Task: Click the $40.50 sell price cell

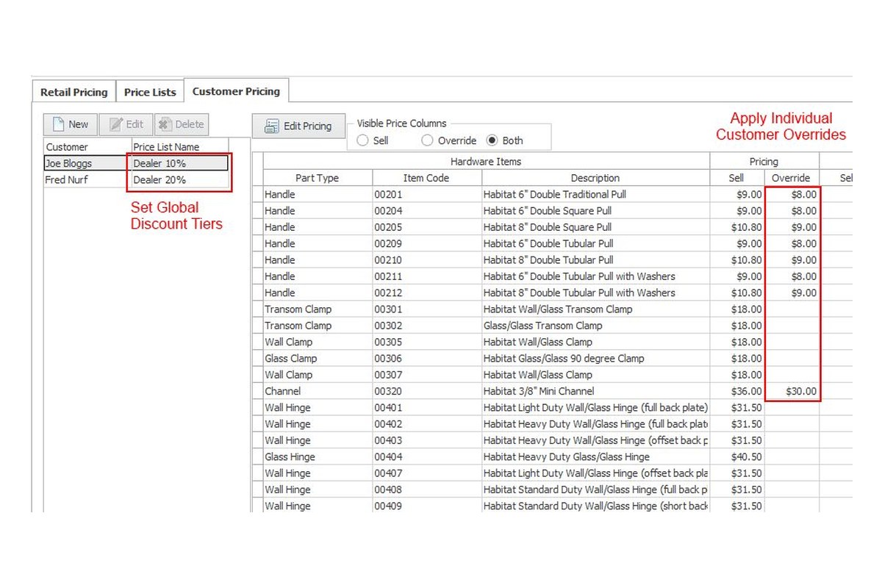Action: (x=737, y=456)
